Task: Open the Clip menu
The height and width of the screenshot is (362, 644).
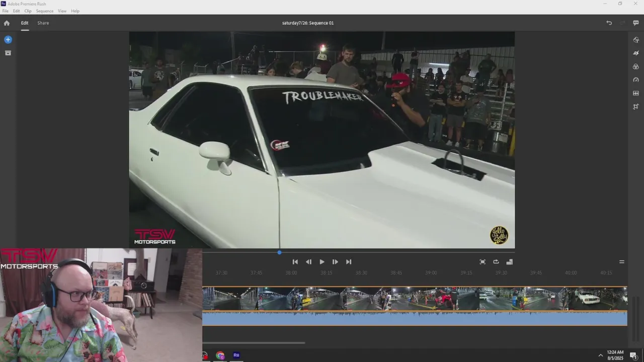Action: coord(28,11)
